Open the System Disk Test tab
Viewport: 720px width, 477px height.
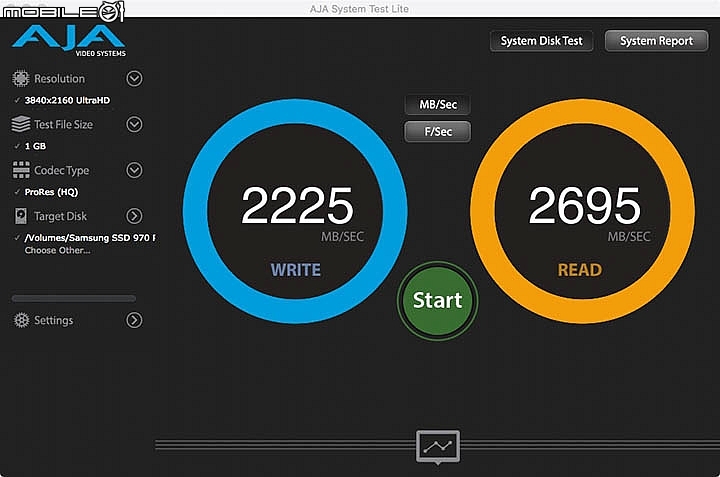click(x=541, y=41)
